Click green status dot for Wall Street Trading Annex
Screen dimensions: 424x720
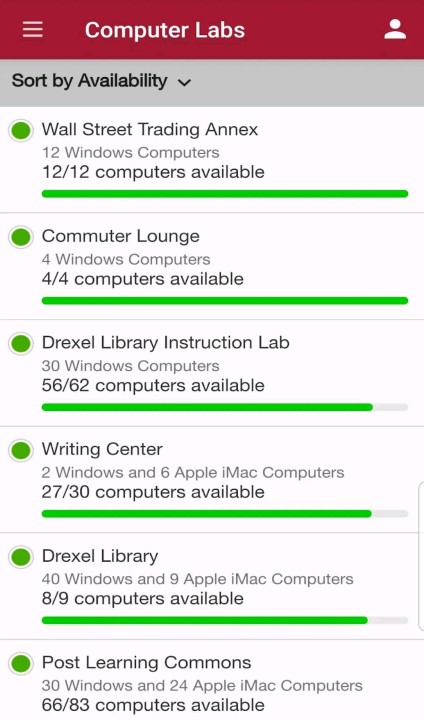tap(21, 130)
